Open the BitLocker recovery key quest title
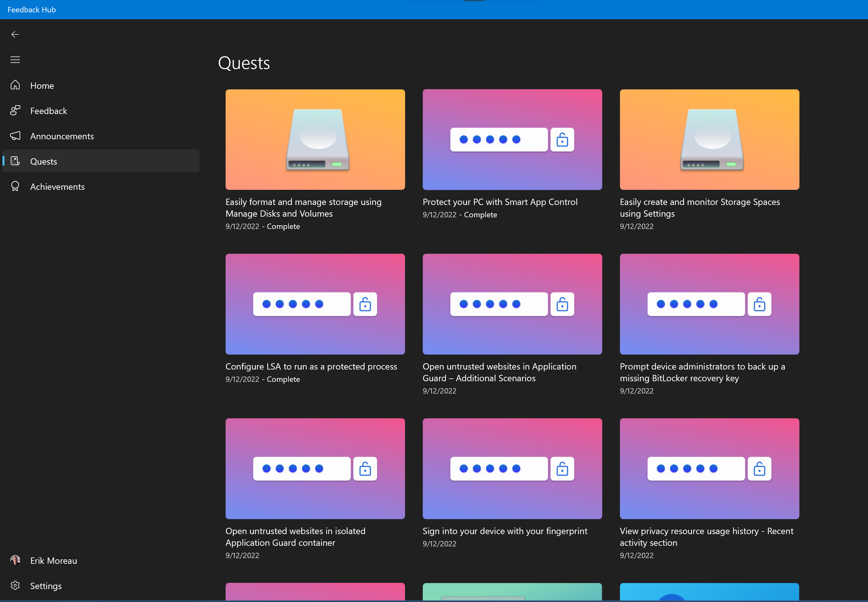Screen dimensions: 868x602 click(702, 372)
